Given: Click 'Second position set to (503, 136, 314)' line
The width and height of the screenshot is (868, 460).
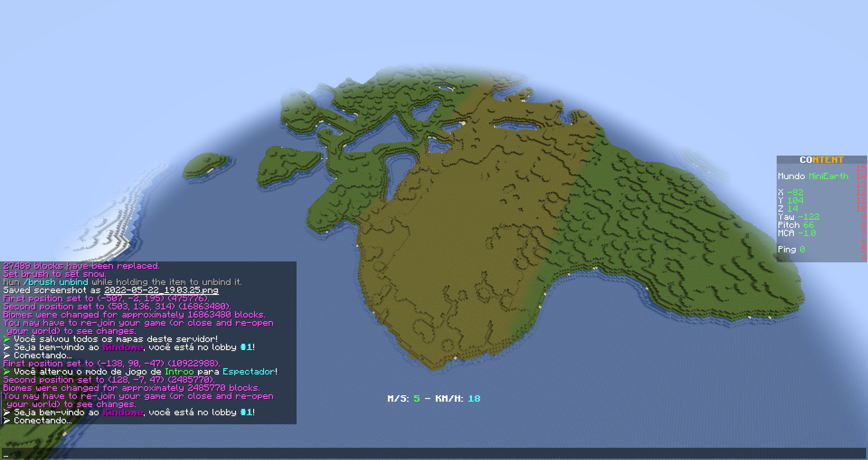Looking at the screenshot, I should click(117, 306).
